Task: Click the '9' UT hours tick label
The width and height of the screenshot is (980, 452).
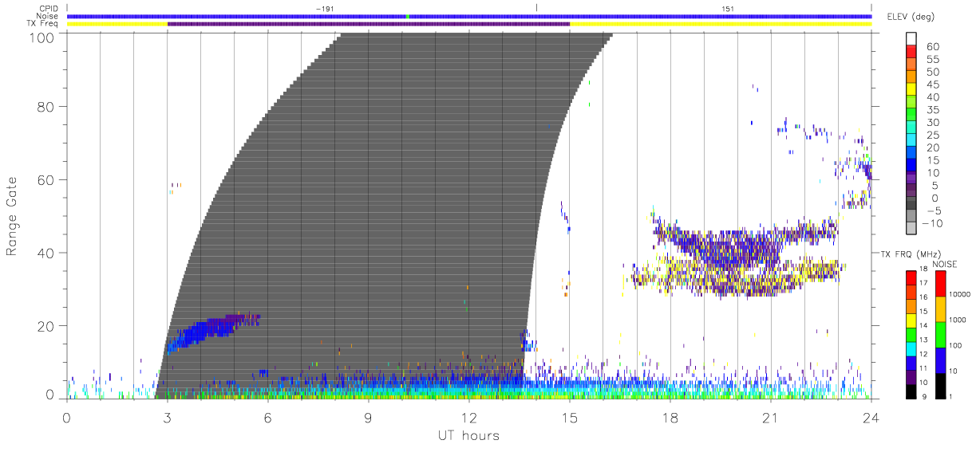Action: pyautogui.click(x=369, y=417)
